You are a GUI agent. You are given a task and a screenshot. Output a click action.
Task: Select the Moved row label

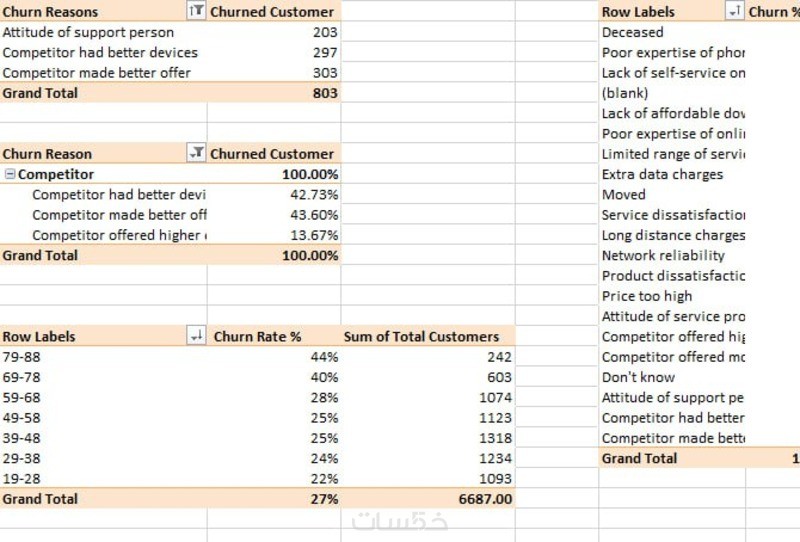pyautogui.click(x=623, y=195)
